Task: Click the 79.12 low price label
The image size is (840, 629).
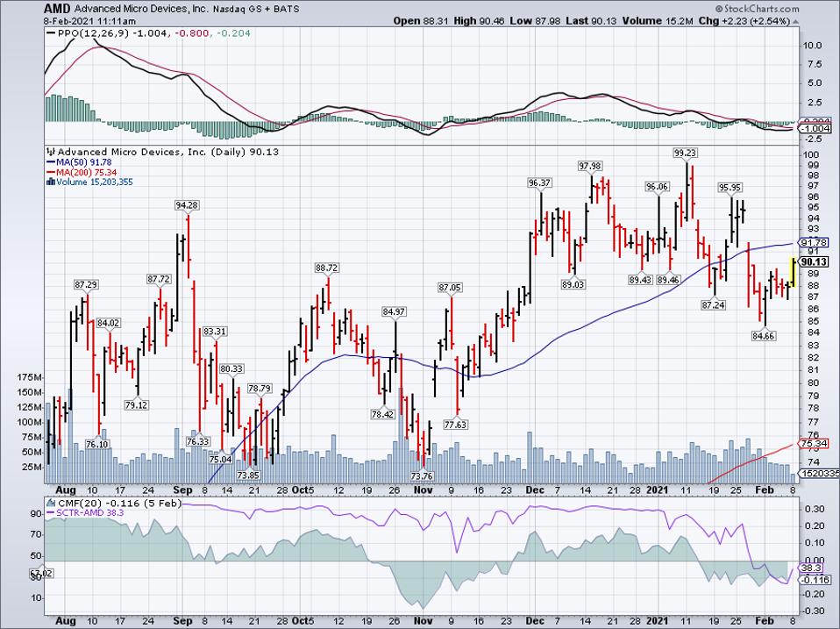Action: tap(136, 405)
